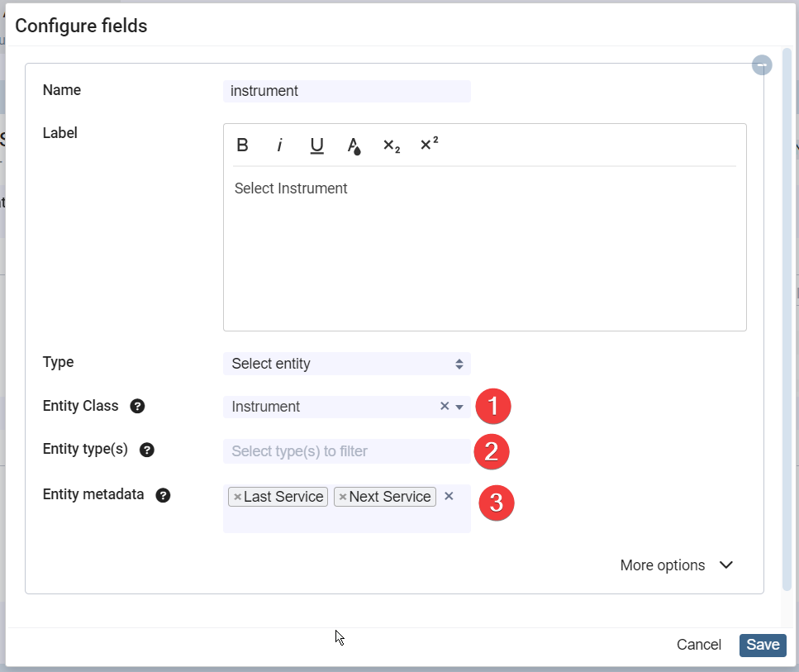Viewport: 799px width, 672px height.
Task: Open text color picker in Label toolbar
Action: tap(354, 146)
